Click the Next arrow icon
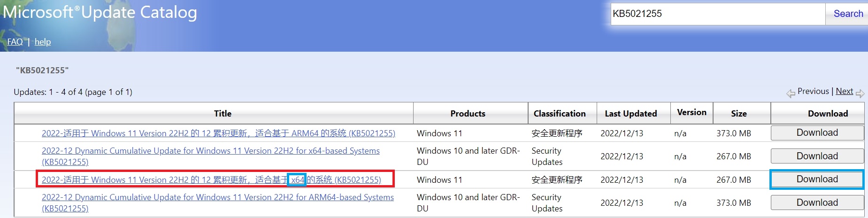The width and height of the screenshot is (868, 218). coord(860,93)
